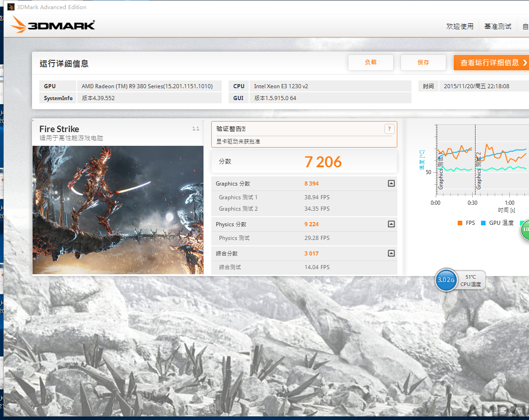This screenshot has height=420, width=529.
Task: Click Physics 测试 result 29.28 FPS
Action: 317,238
